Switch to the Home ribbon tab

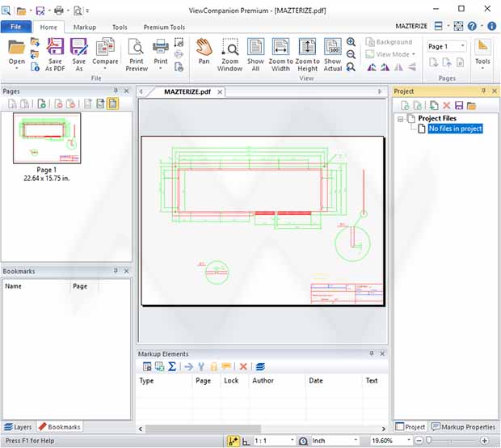(48, 27)
